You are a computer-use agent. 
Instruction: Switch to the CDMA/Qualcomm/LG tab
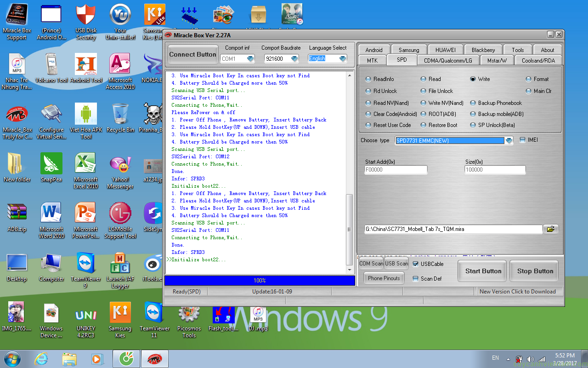coord(448,60)
